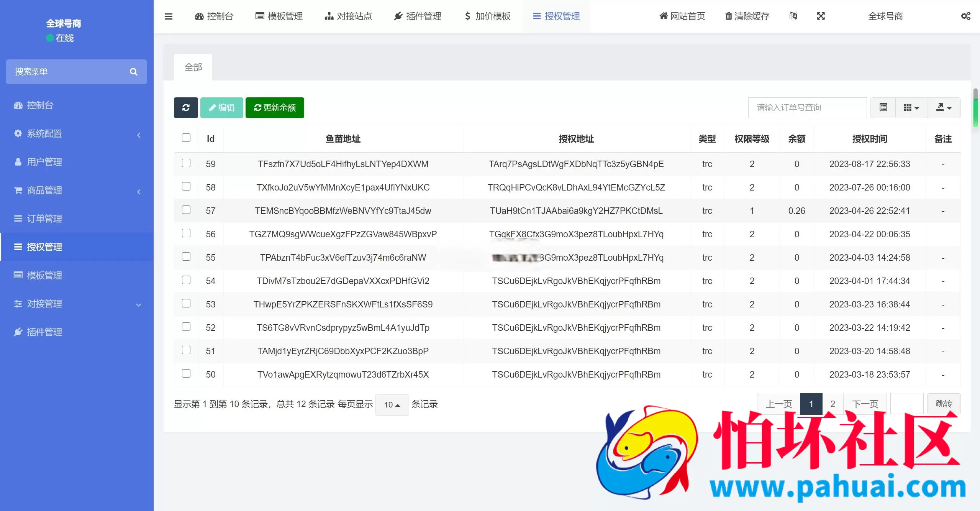Open the columns visibility dropdown above table
The image size is (980, 511).
tap(911, 108)
